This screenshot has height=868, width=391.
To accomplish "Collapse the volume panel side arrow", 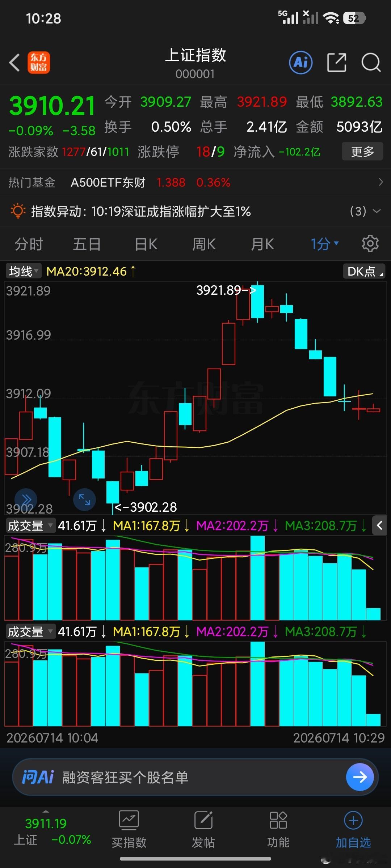I will pyautogui.click(x=379, y=525).
